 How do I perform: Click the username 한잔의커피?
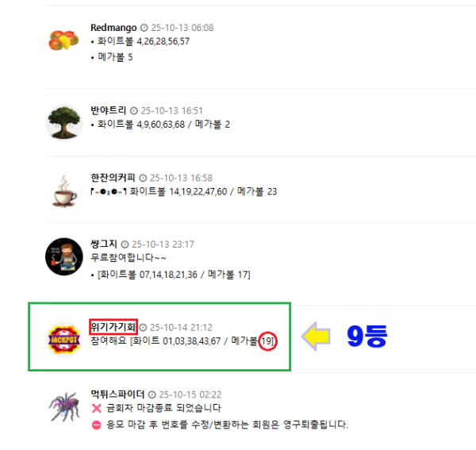[x=113, y=178]
